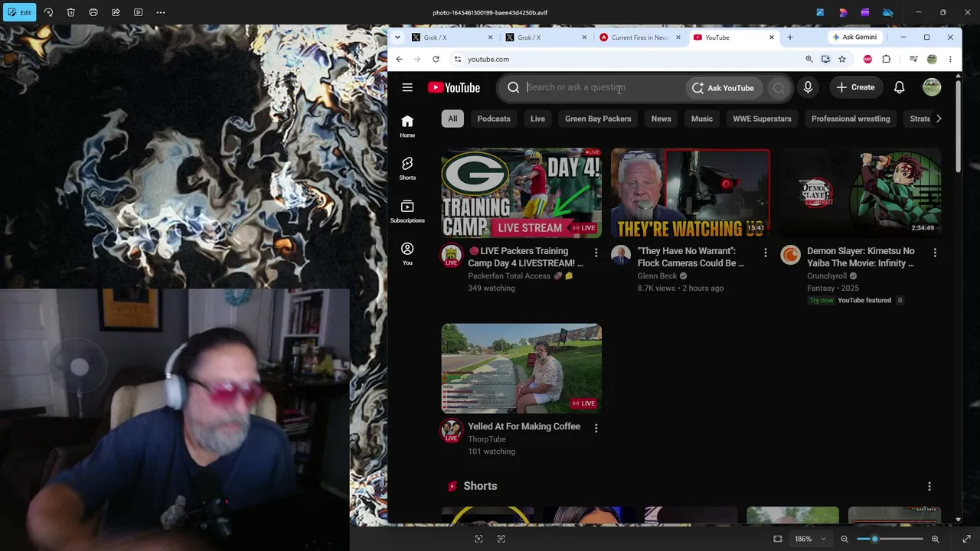Switch to the second Grok / X tab
This screenshot has height=551, width=980.
545,37
